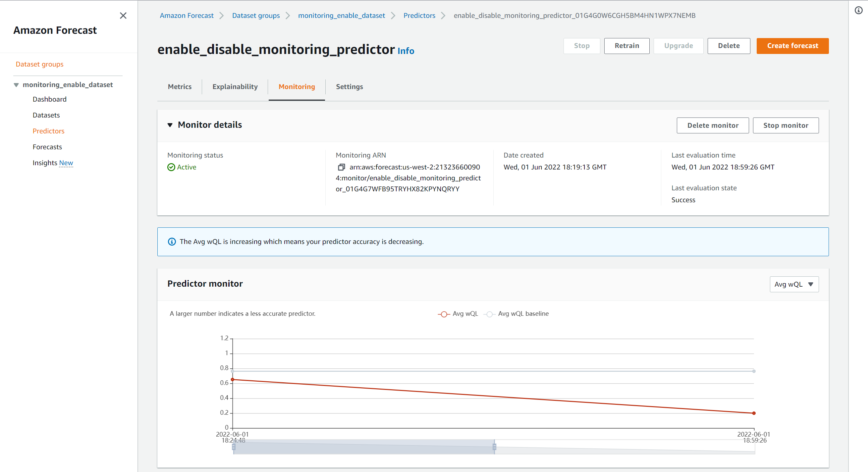The image size is (868, 472).
Task: Click the info circle icon in the top right corner
Action: (x=858, y=11)
